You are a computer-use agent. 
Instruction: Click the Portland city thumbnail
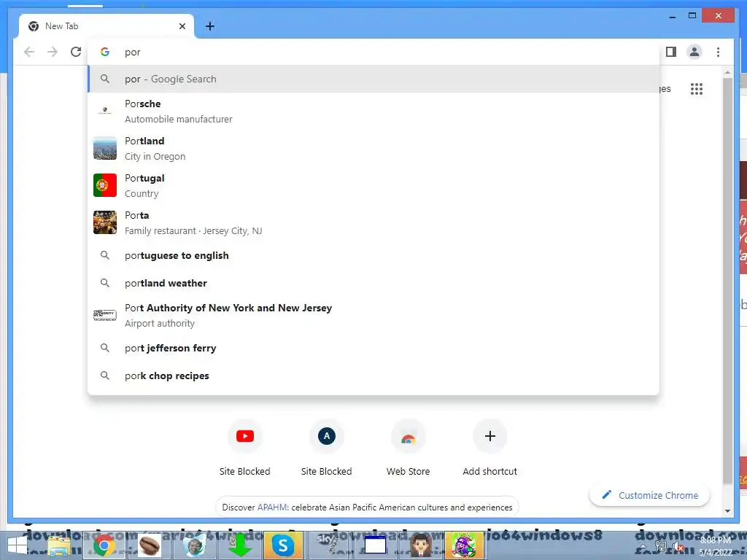[x=105, y=148]
